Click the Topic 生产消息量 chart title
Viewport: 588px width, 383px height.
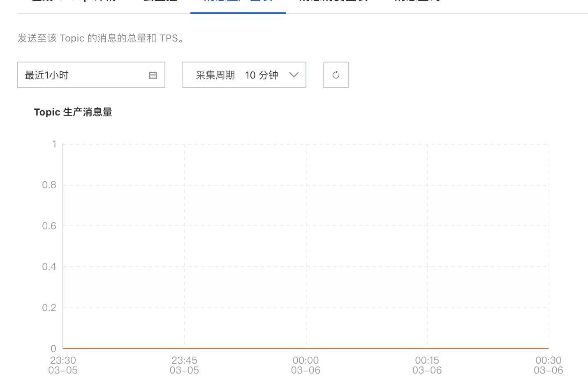(73, 112)
